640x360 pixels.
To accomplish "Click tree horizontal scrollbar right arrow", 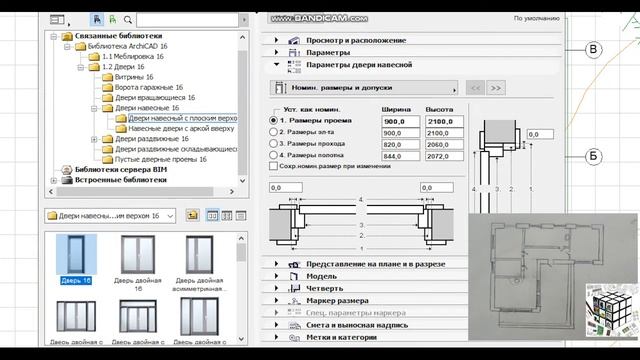I will coord(231,191).
